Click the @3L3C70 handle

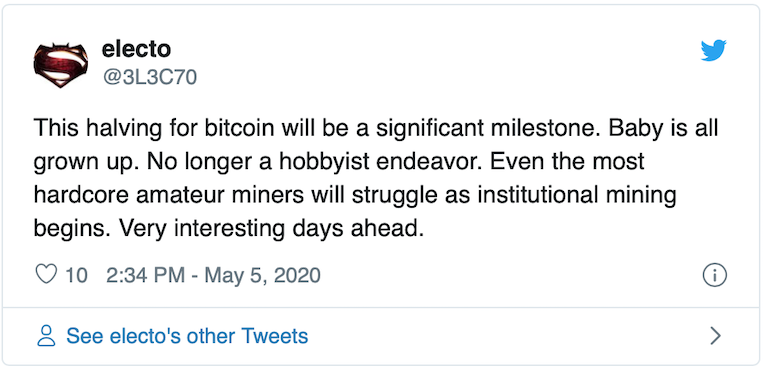click(x=149, y=77)
